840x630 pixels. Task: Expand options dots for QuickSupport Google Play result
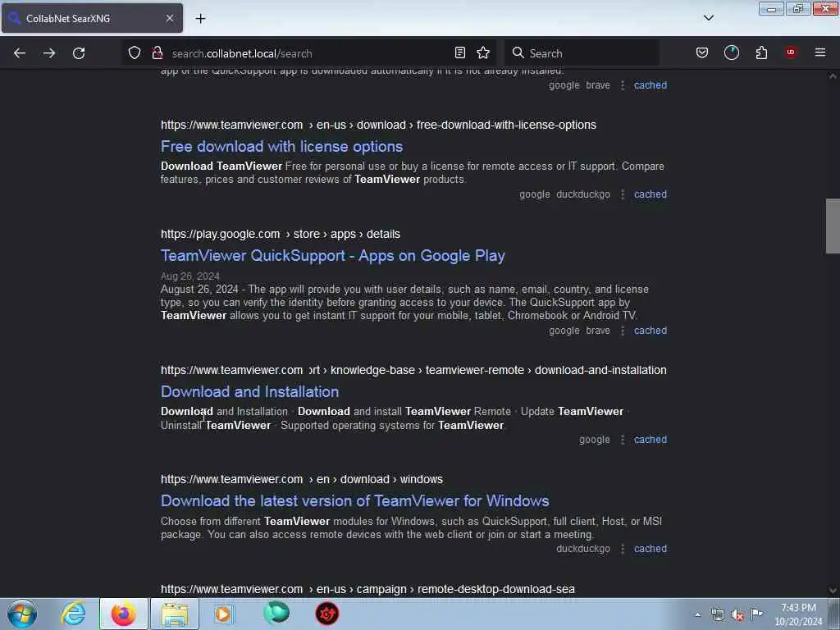(623, 331)
